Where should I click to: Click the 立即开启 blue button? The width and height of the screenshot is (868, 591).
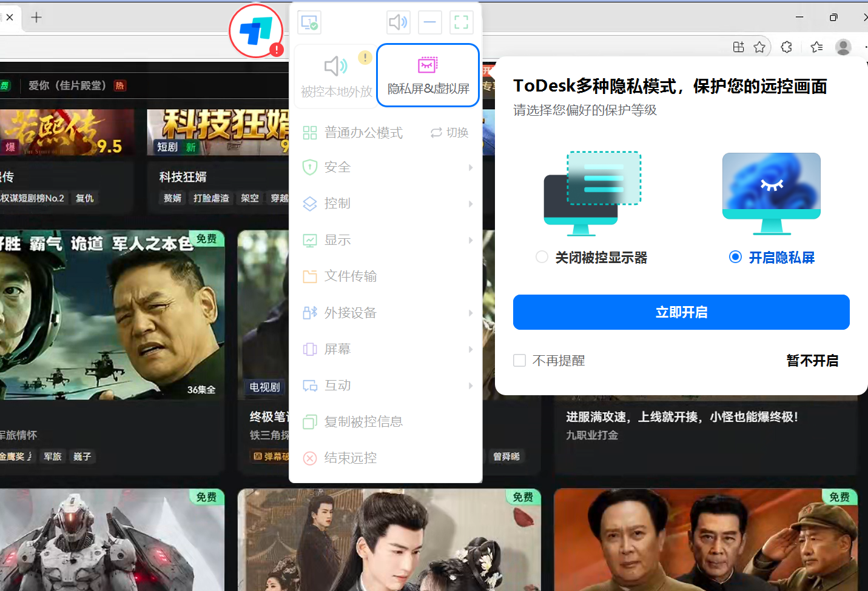pyautogui.click(x=681, y=312)
